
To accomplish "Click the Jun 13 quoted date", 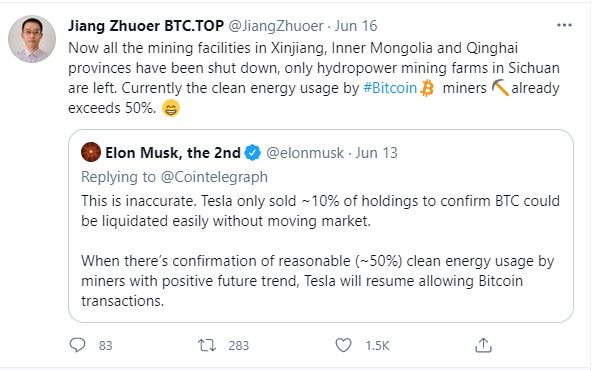I will (x=376, y=153).
